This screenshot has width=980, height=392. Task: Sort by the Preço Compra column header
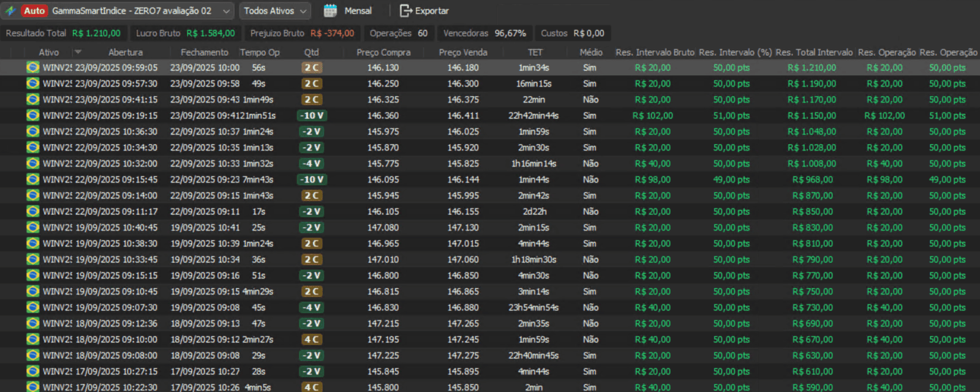tap(383, 52)
